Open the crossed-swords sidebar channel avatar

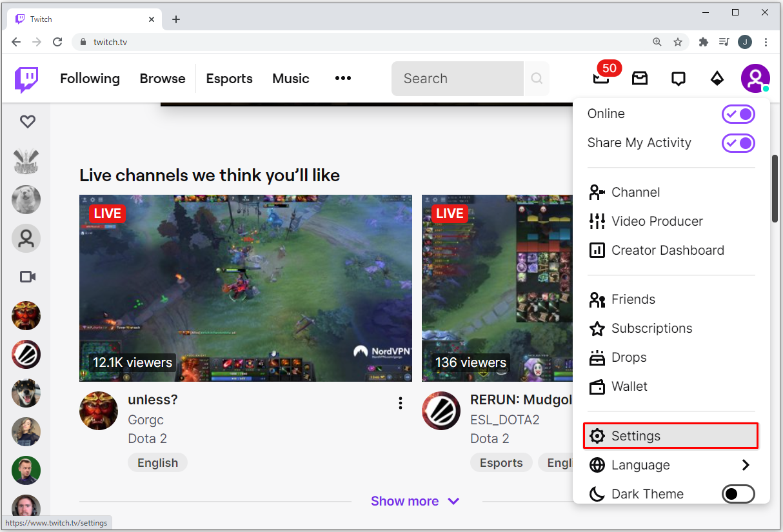tap(26, 161)
